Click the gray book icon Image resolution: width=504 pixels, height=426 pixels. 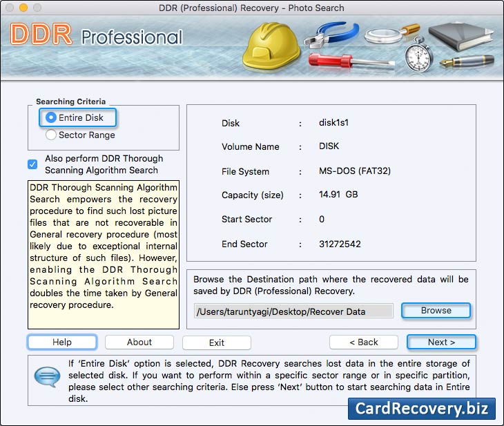click(x=461, y=36)
